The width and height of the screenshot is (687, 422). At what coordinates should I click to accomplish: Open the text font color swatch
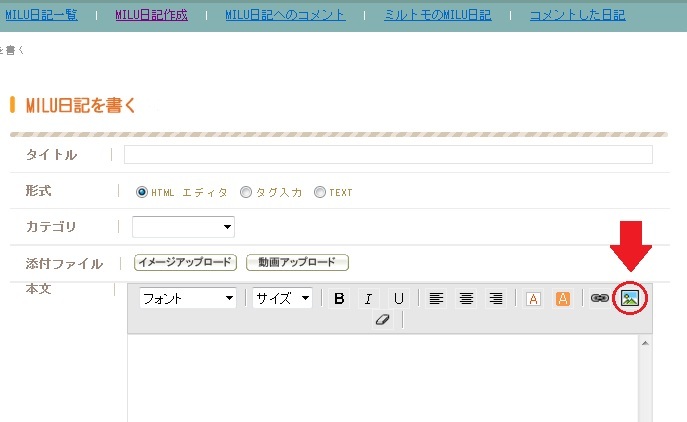point(533,298)
